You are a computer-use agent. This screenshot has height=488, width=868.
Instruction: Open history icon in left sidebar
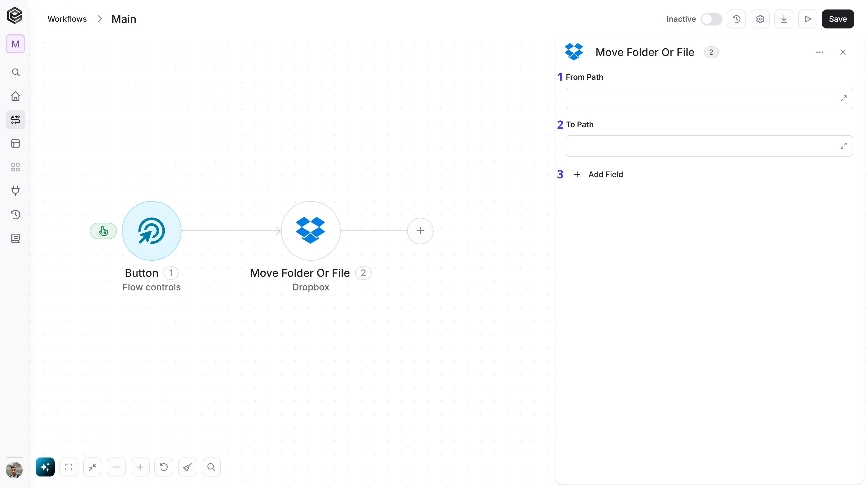coord(16,215)
